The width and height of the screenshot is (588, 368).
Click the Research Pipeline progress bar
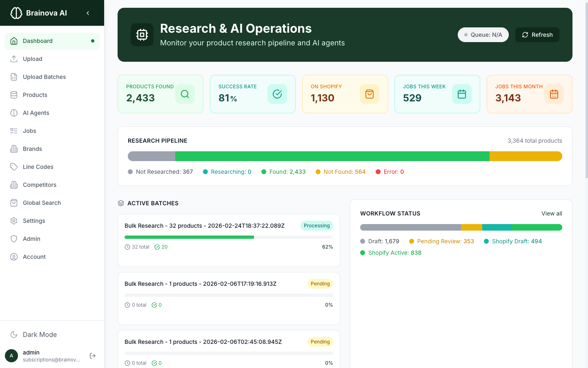pyautogui.click(x=345, y=156)
